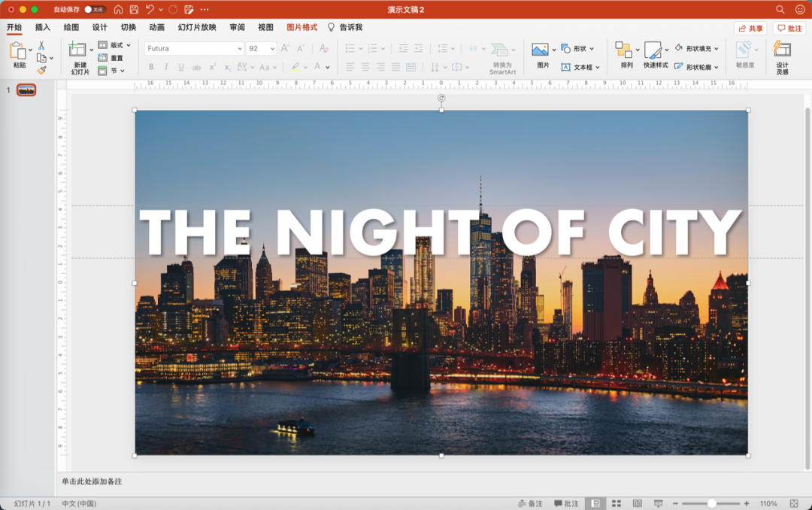Click the 批注 button at top right

point(789,29)
